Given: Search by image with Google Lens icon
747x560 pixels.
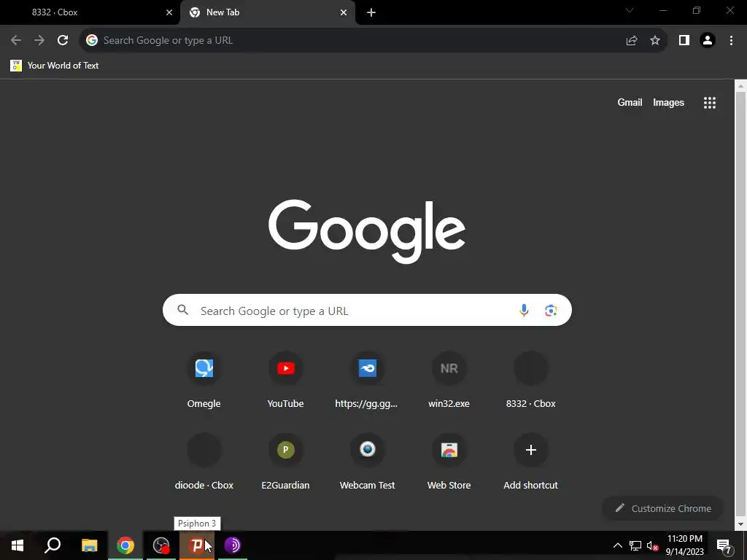Looking at the screenshot, I should [551, 311].
